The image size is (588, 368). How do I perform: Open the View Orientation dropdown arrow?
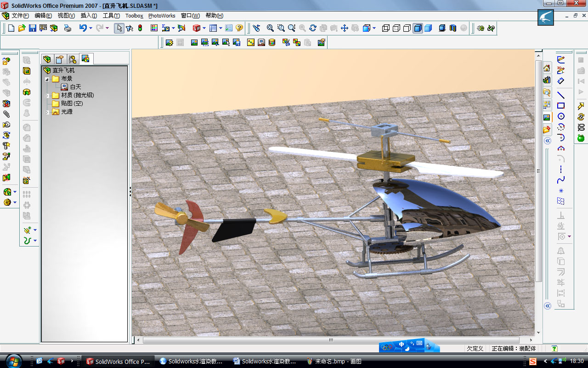tap(374, 28)
